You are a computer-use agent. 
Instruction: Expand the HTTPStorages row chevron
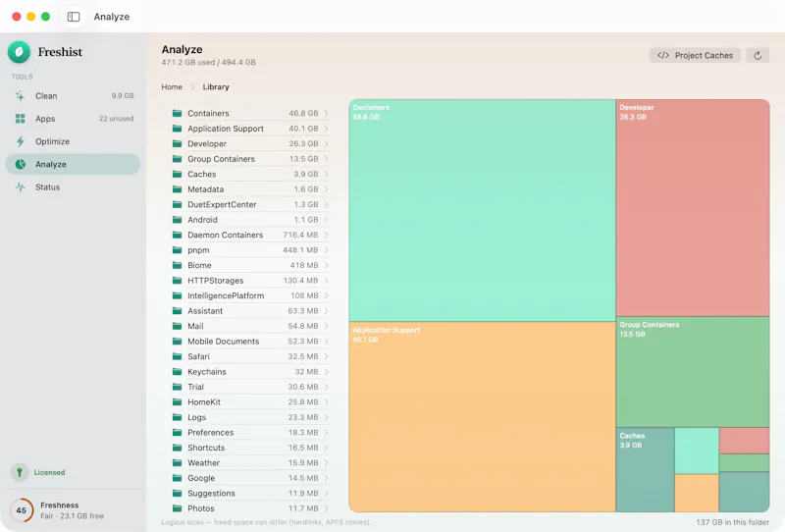[327, 281]
